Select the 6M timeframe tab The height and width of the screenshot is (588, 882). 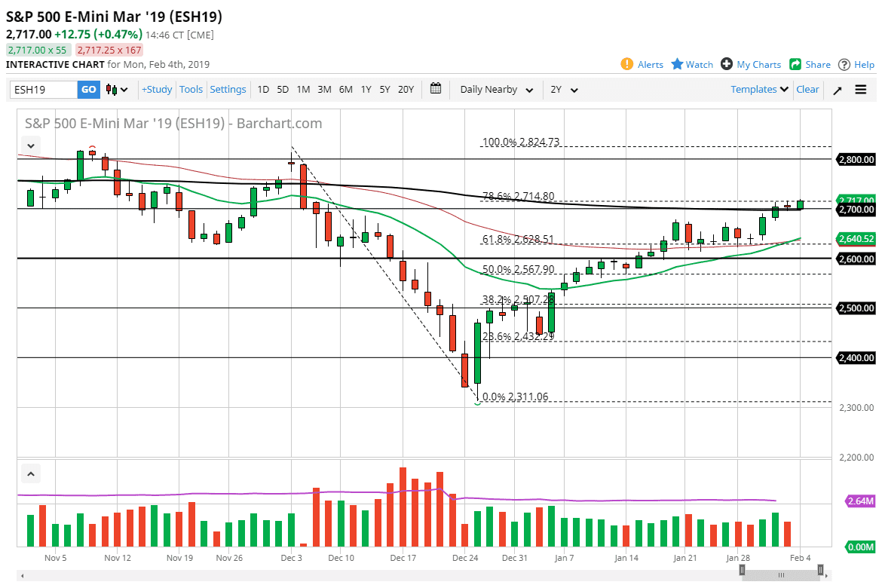(345, 89)
